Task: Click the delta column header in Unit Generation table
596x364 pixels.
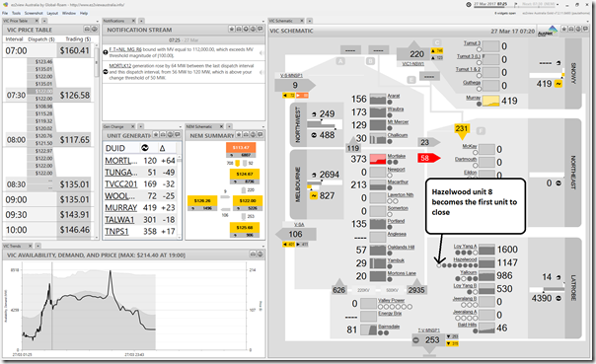Action: point(162,148)
